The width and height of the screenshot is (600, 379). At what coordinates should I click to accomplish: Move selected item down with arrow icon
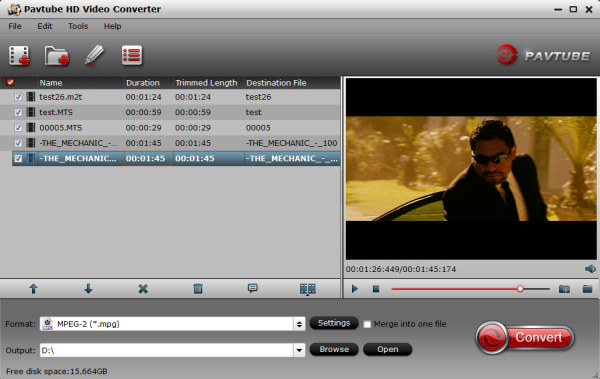click(x=88, y=289)
